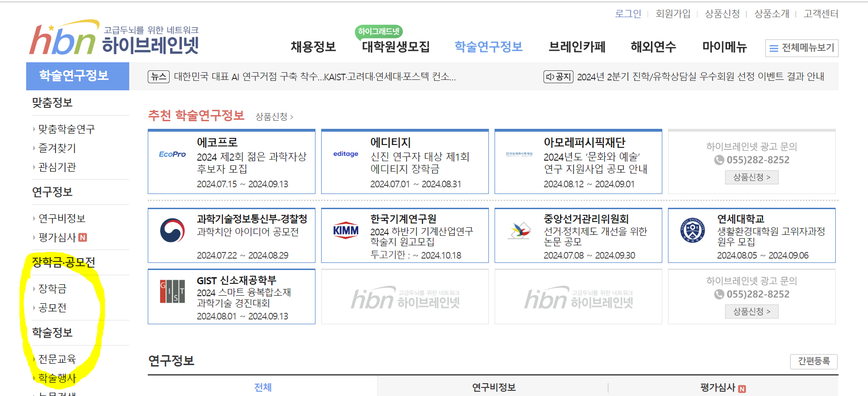Open 선거·정치제도 개선 논문 공모 posting
This screenshot has width=868, height=396.
[x=595, y=237]
